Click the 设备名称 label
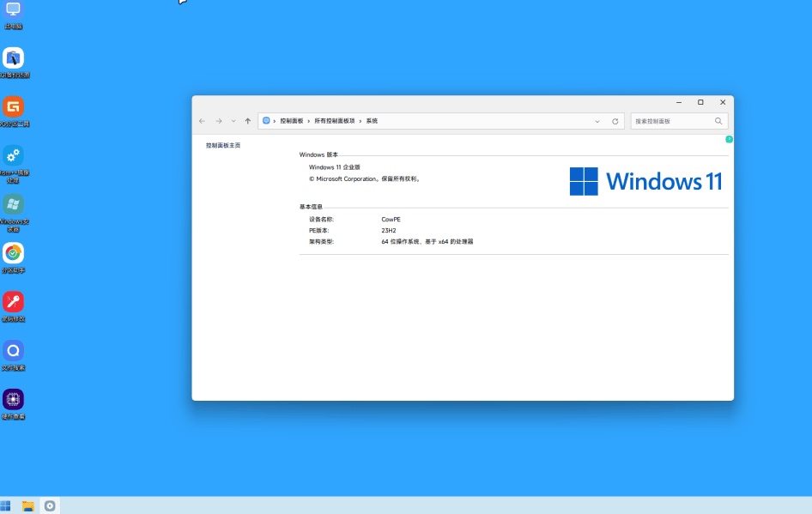 321,220
